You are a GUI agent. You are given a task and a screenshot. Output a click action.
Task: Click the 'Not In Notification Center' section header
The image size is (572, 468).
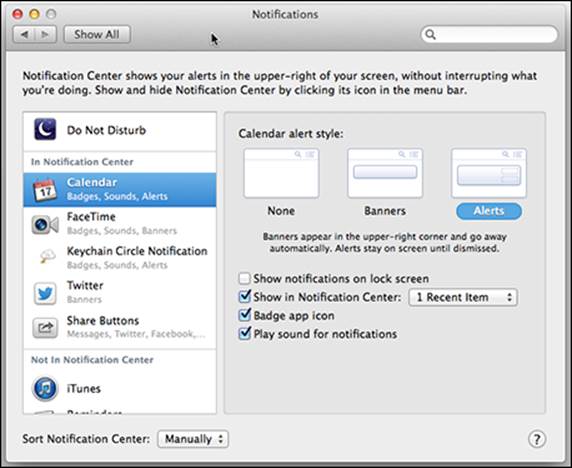(92, 360)
